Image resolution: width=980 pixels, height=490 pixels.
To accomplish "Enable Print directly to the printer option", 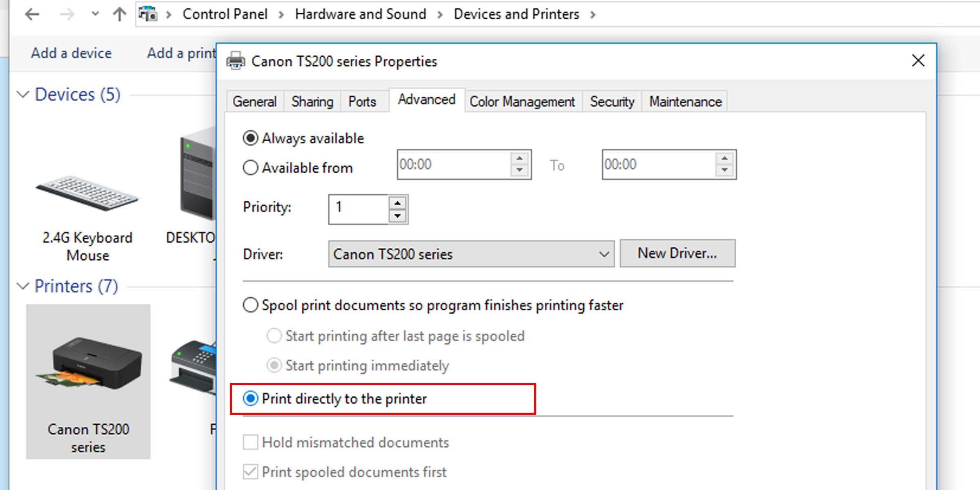I will click(x=250, y=398).
